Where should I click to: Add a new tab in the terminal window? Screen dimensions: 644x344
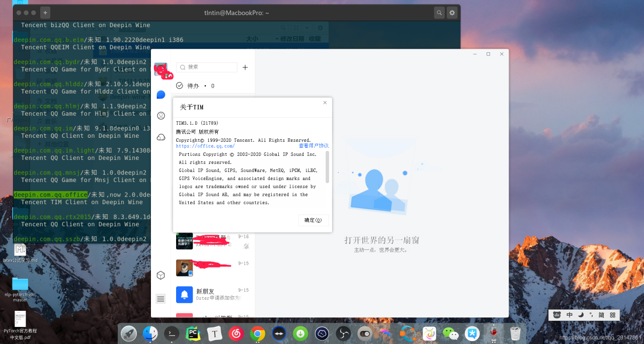(x=45, y=13)
